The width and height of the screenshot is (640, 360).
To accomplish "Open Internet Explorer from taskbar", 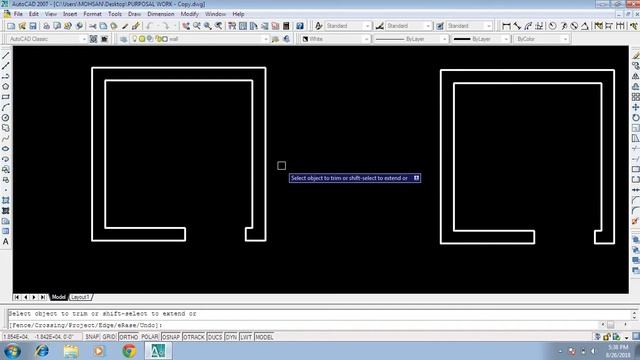I will click(x=42, y=351).
